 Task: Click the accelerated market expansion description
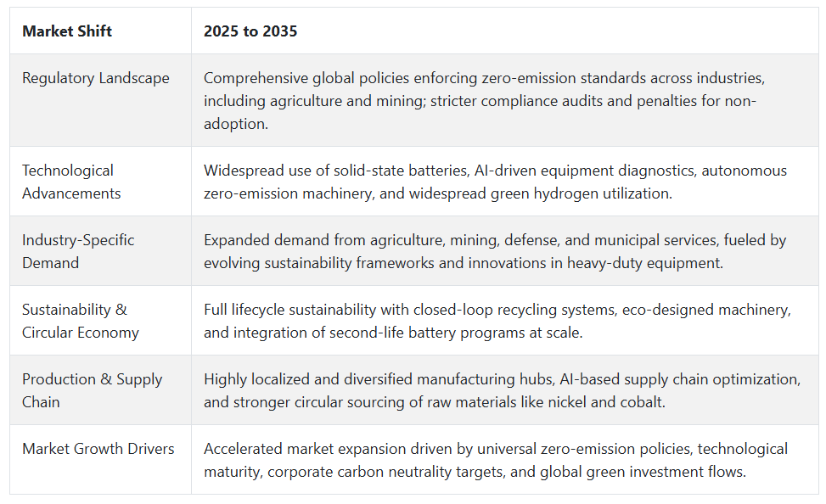496,460
